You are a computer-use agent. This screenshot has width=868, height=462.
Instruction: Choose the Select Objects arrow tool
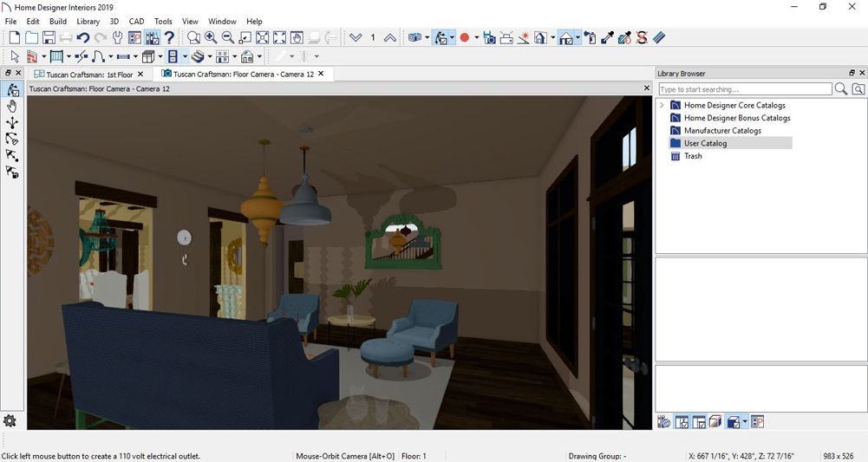15,56
